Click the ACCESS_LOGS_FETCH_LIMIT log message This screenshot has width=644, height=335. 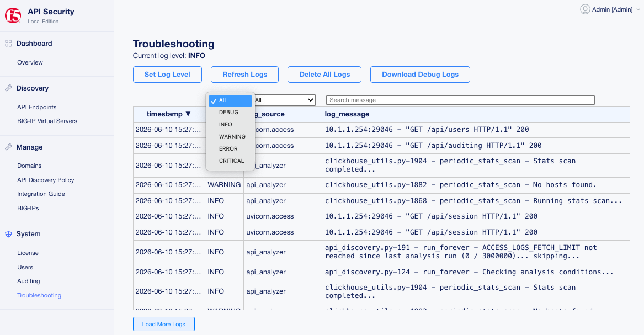point(461,252)
